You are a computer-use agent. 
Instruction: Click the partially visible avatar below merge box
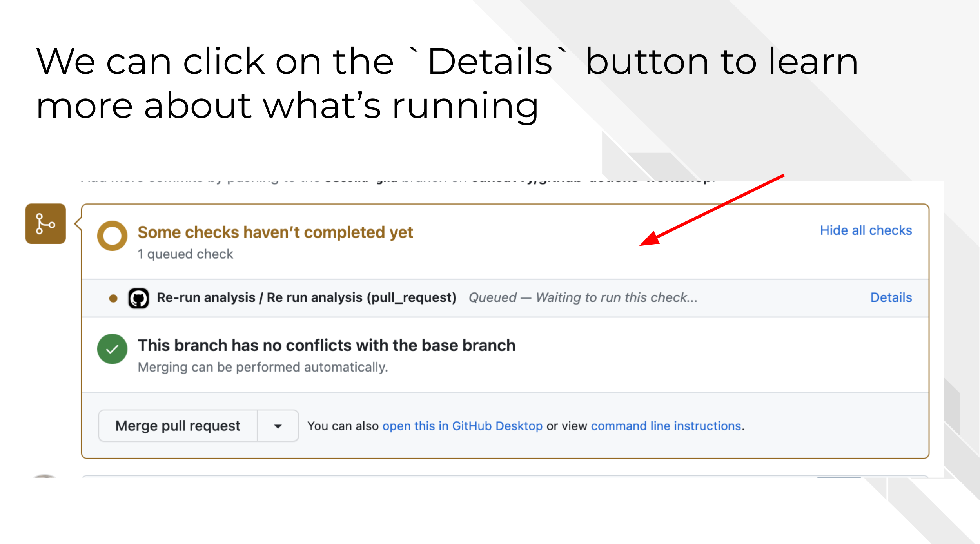[x=44, y=475]
